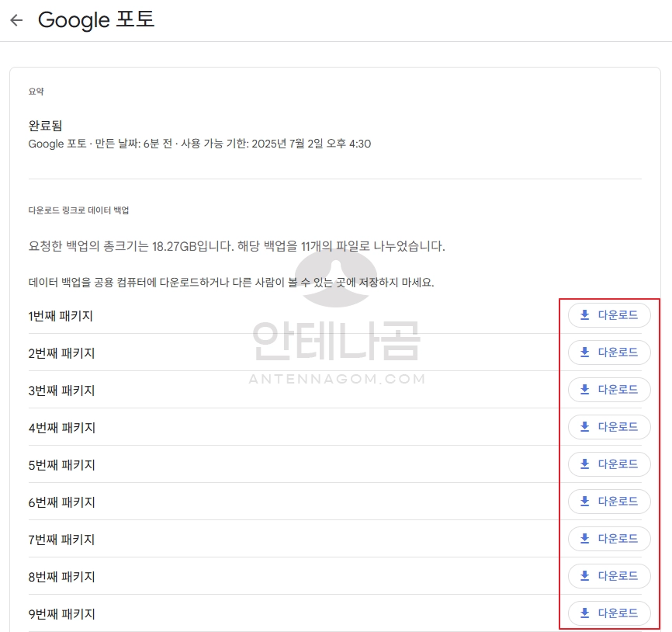Select the 5번째 패키지 row label
Screen dimensions: 672x632
click(61, 465)
